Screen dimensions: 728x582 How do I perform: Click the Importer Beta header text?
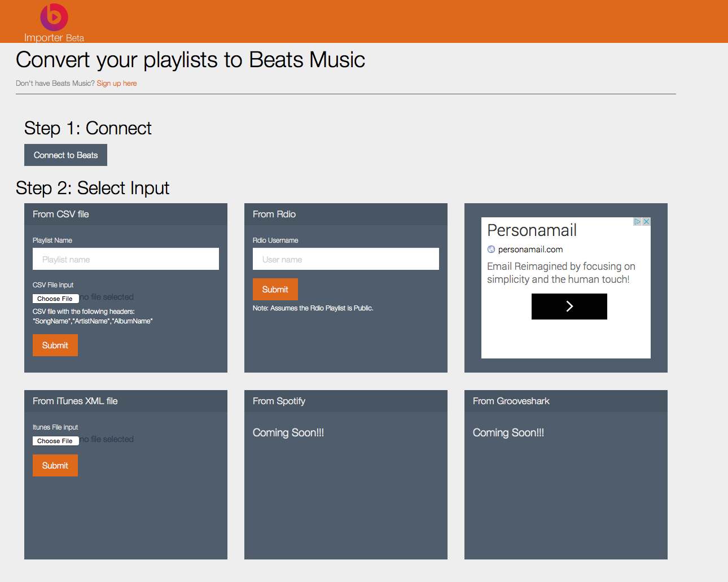pyautogui.click(x=54, y=38)
